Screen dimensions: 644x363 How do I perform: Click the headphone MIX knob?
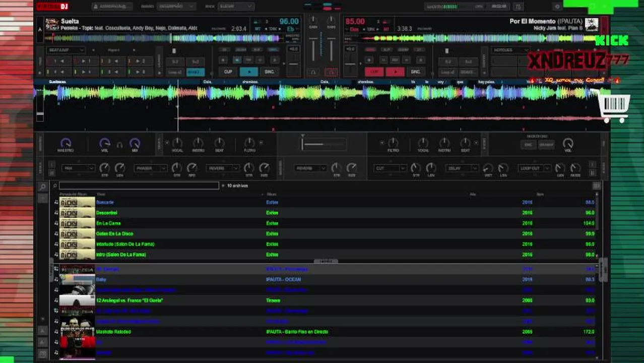tap(135, 143)
